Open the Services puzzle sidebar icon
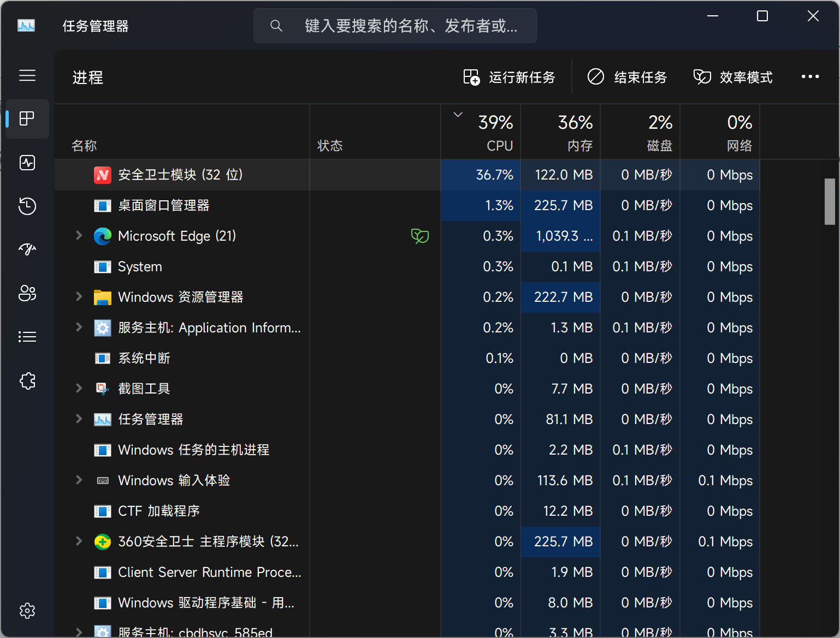The image size is (840, 638). (x=27, y=380)
